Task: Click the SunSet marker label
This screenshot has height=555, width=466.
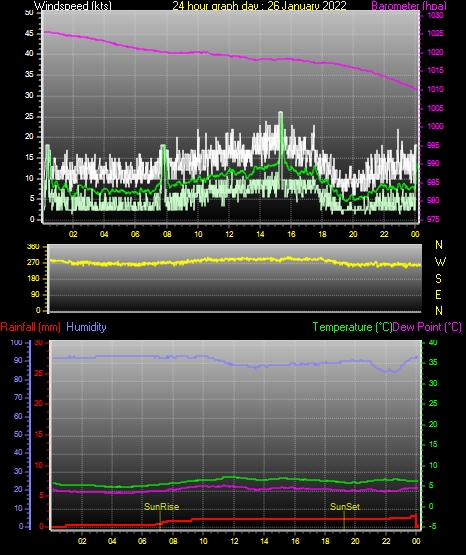Action: click(x=345, y=507)
